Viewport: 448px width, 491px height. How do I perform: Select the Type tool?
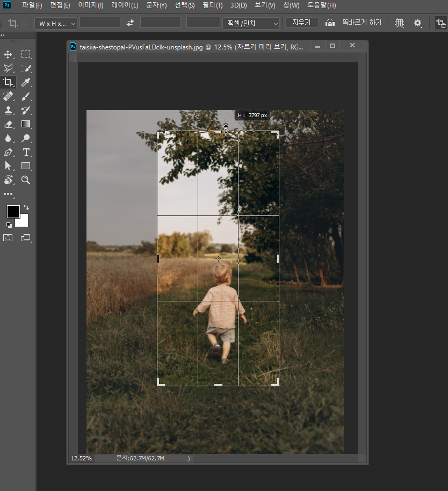tap(26, 152)
